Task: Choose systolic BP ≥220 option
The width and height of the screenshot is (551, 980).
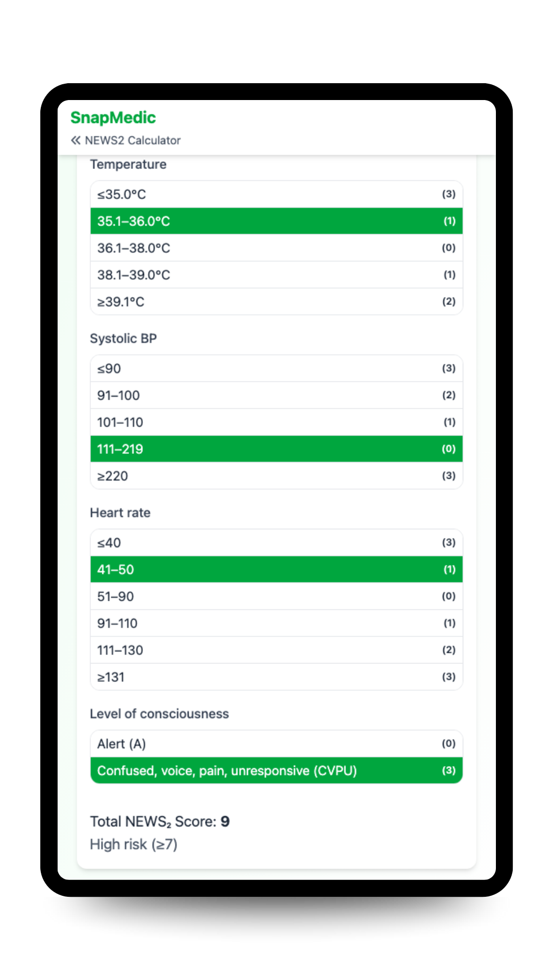Action: pyautogui.click(x=276, y=476)
